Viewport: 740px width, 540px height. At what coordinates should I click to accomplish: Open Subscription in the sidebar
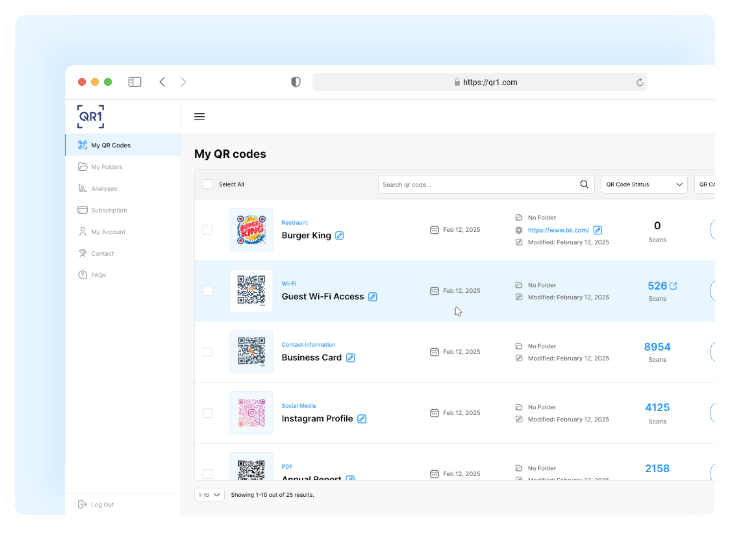coord(108,210)
